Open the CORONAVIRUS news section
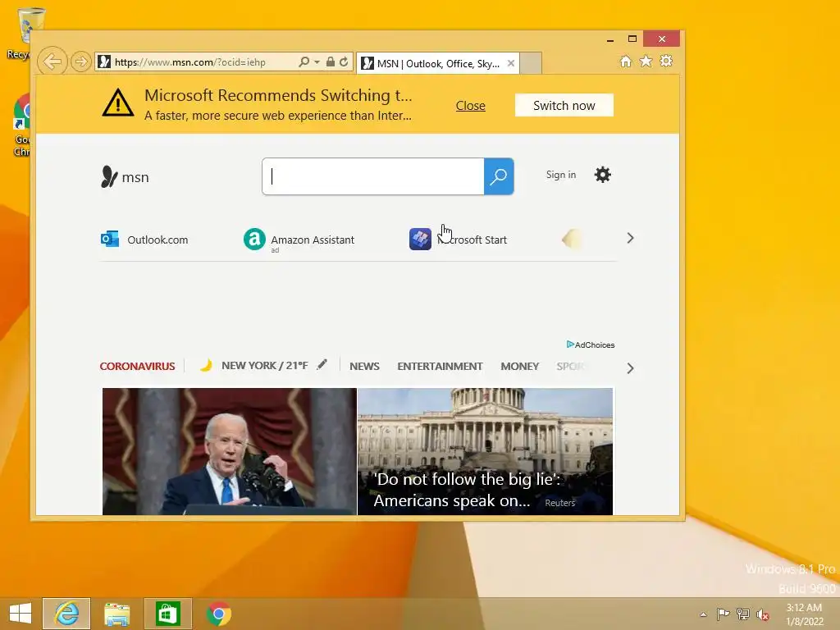The height and width of the screenshot is (630, 840). click(137, 367)
